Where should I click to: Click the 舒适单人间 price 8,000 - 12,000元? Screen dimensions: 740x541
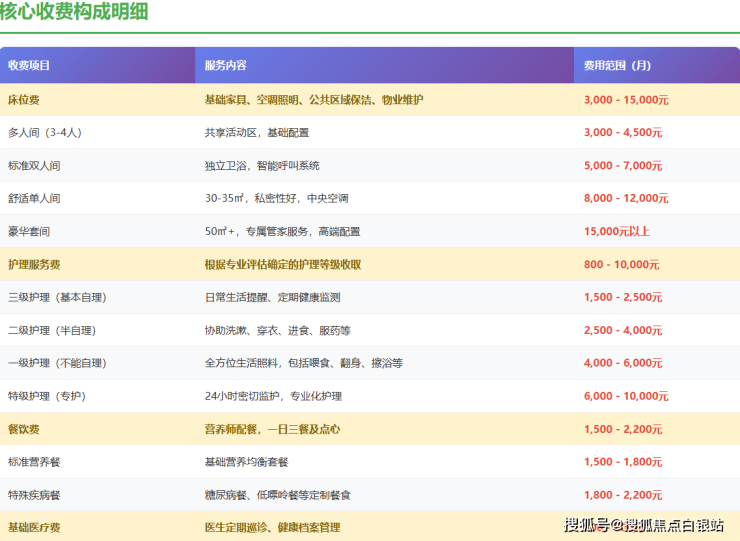pos(626,199)
